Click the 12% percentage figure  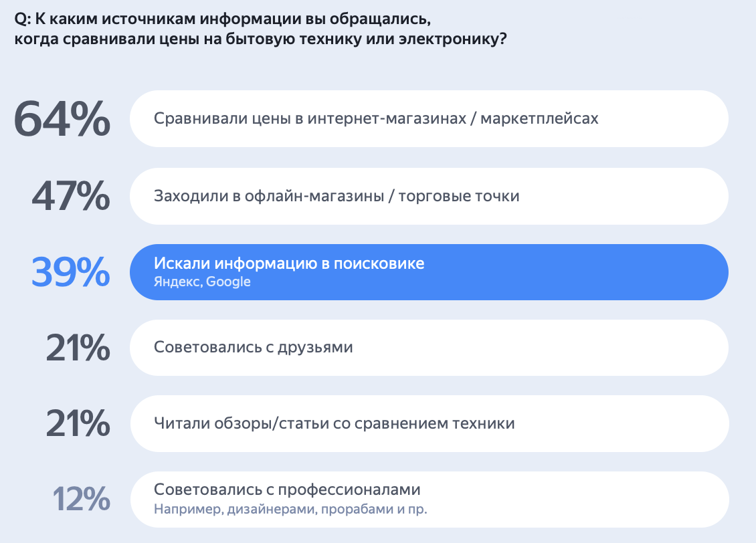pos(82,499)
